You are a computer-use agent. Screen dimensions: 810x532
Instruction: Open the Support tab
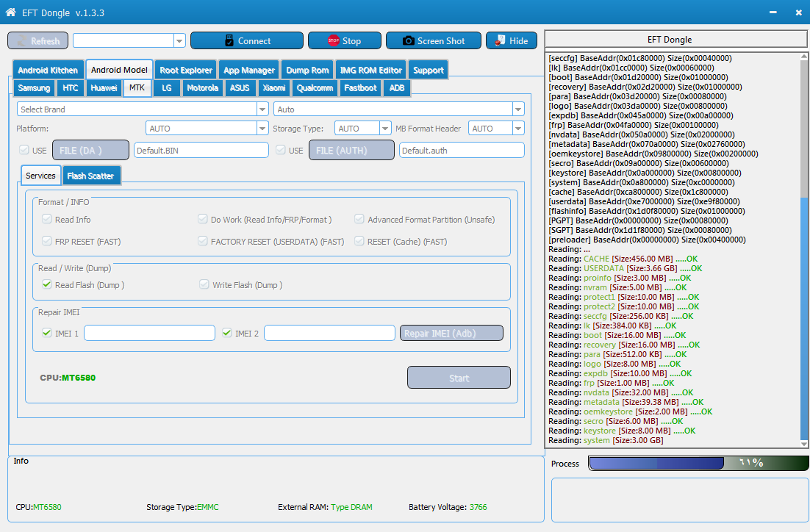[x=429, y=71]
